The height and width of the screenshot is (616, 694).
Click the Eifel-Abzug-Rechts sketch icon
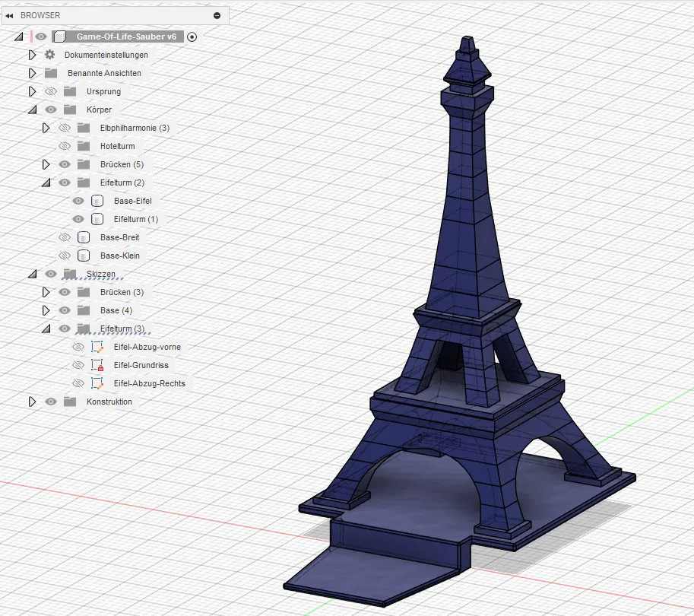click(97, 383)
